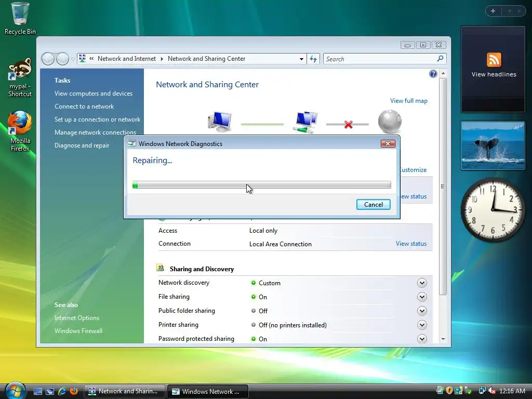Viewport: 532px width, 399px height.
Task: Click Show Desktop in quick launch
Action: [37, 391]
